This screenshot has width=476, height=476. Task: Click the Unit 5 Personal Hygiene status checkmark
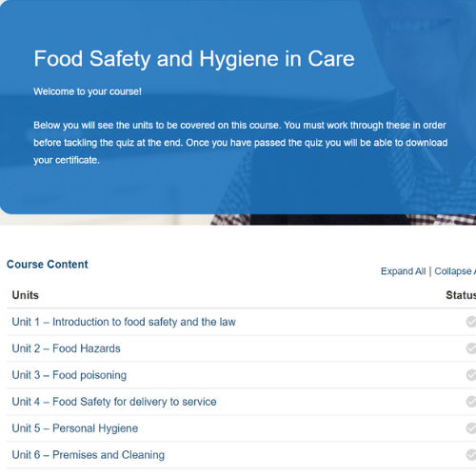click(471, 428)
